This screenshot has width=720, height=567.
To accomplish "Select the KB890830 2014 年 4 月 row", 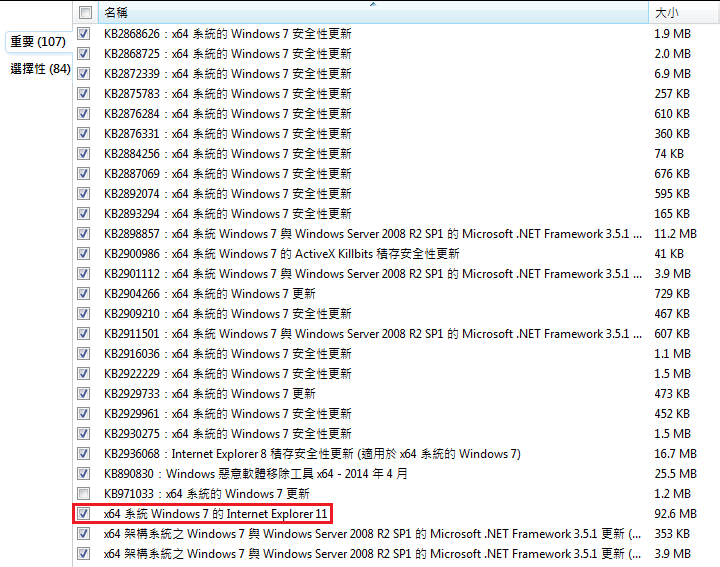I will click(x=397, y=473).
